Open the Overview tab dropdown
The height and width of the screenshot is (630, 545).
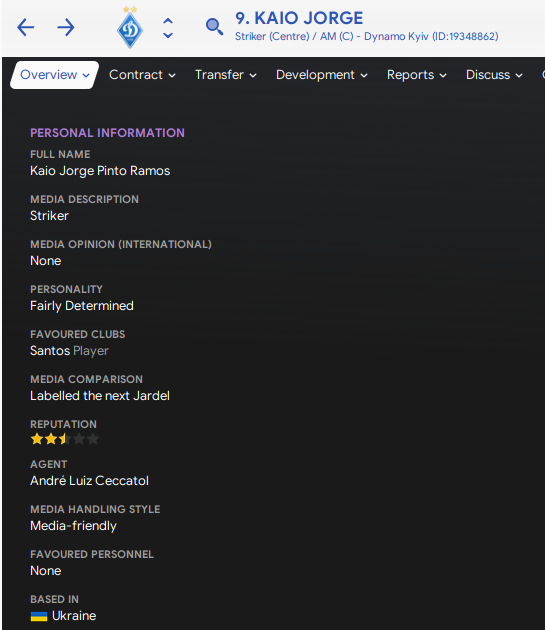55,75
